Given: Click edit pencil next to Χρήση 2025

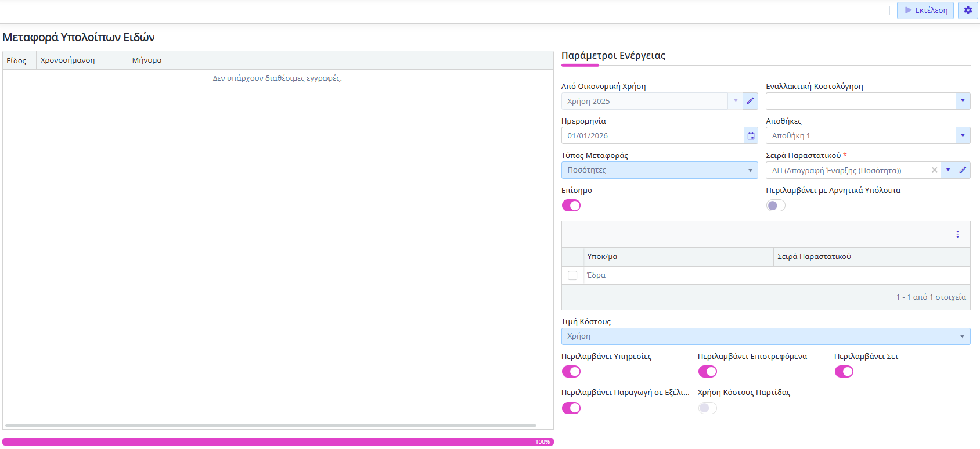Looking at the screenshot, I should [750, 101].
